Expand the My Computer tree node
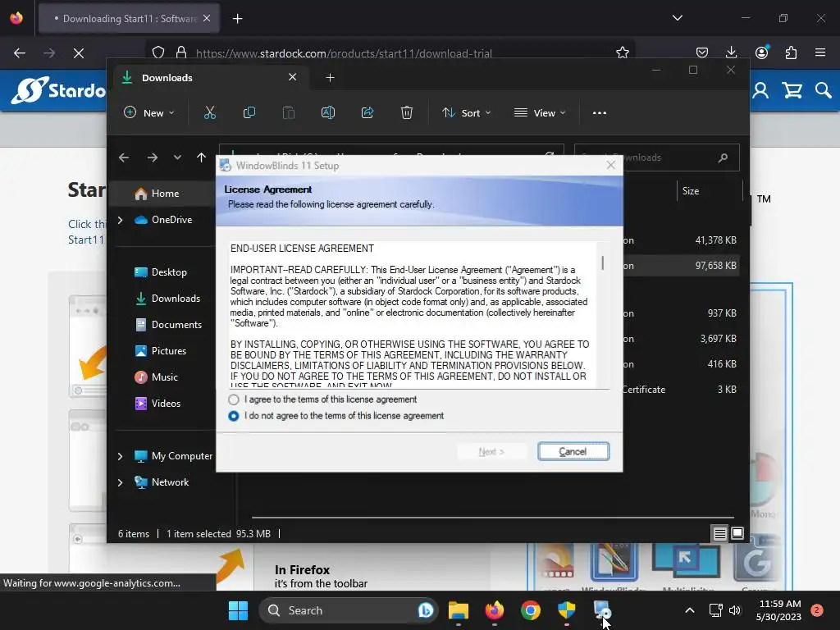840x630 pixels. [x=121, y=456]
